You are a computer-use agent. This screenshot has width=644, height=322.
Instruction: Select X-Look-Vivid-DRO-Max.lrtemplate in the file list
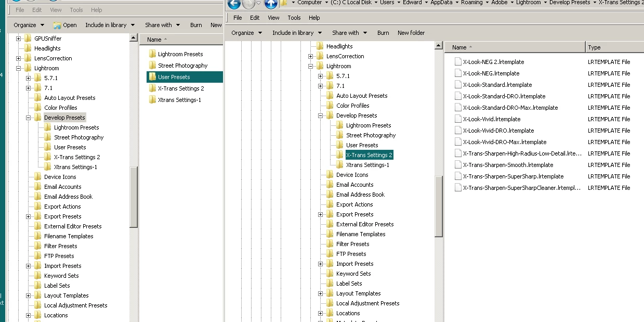(x=505, y=142)
